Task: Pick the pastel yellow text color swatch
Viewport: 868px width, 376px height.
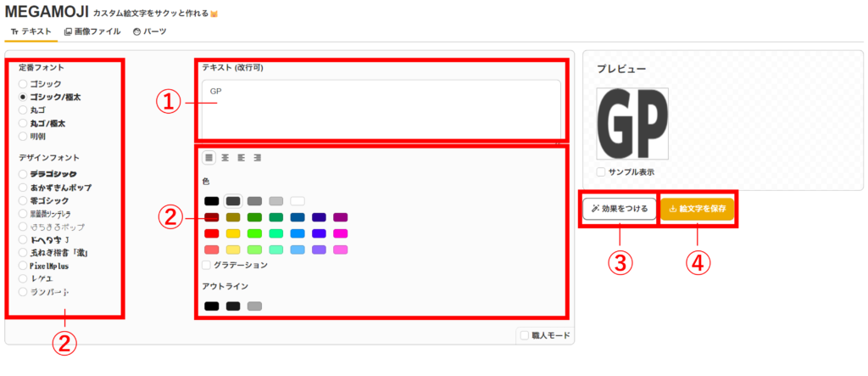Action: pyautogui.click(x=233, y=250)
